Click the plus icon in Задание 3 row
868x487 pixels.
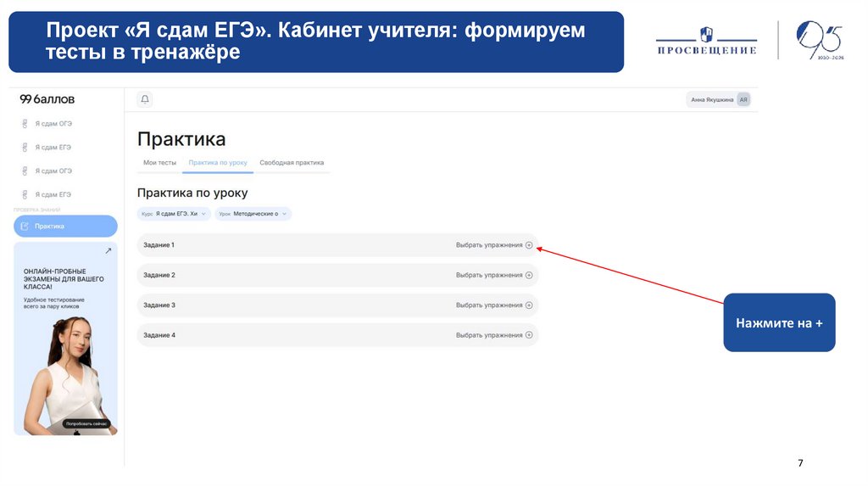pos(529,305)
